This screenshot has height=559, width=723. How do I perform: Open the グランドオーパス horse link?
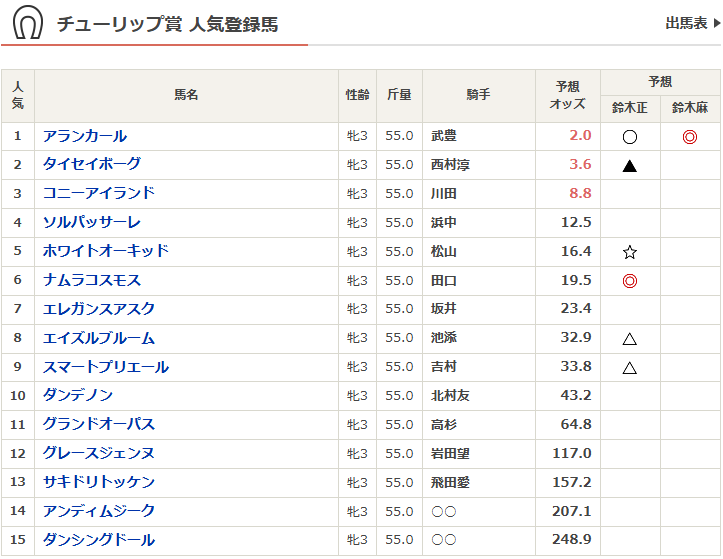click(99, 425)
